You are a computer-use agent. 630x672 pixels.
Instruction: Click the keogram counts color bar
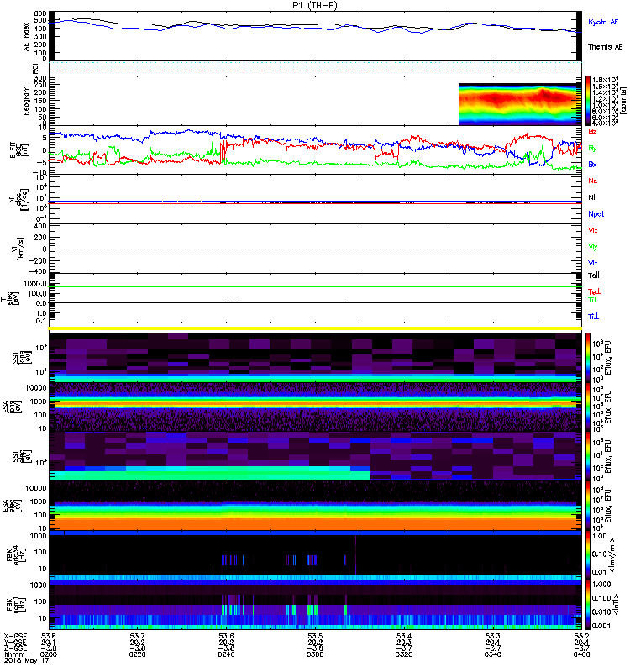(x=587, y=101)
